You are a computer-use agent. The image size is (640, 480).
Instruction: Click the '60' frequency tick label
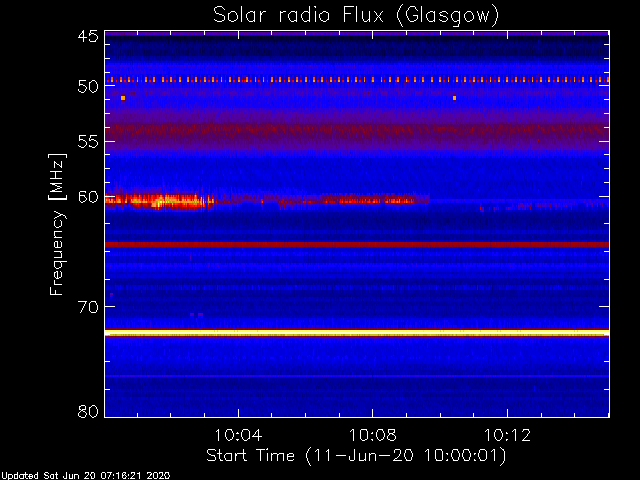(x=88, y=197)
